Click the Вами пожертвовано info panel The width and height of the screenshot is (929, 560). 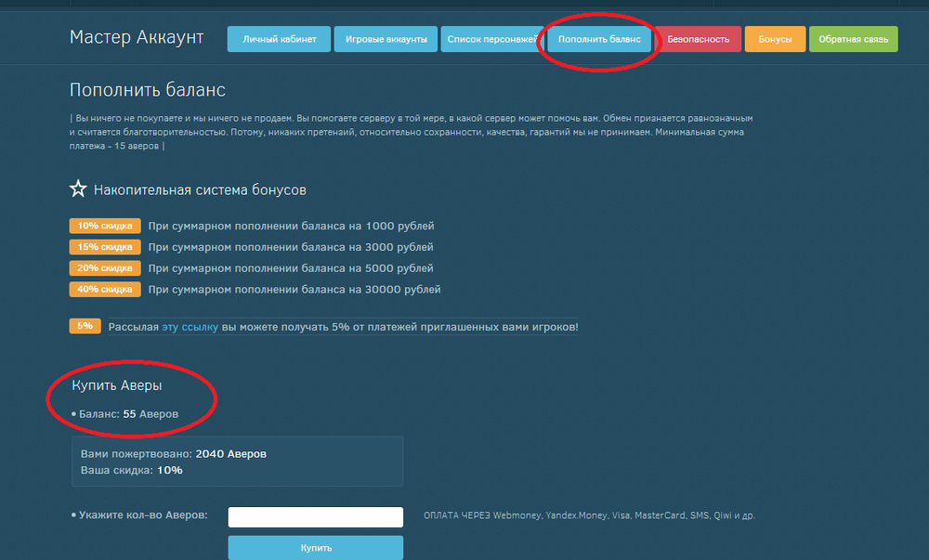[237, 462]
